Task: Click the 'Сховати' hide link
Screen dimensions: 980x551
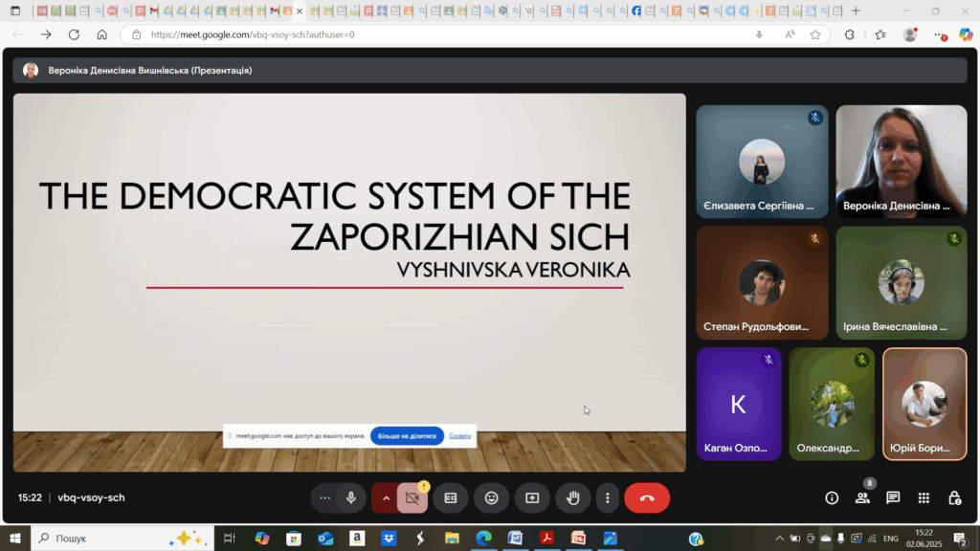Action: [460, 436]
